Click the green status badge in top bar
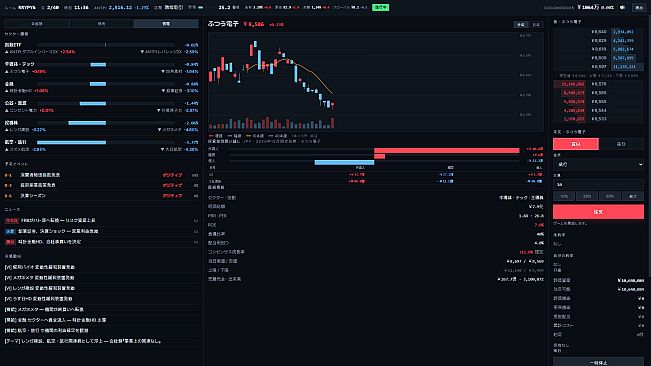651x366 pixels. click(x=380, y=7)
